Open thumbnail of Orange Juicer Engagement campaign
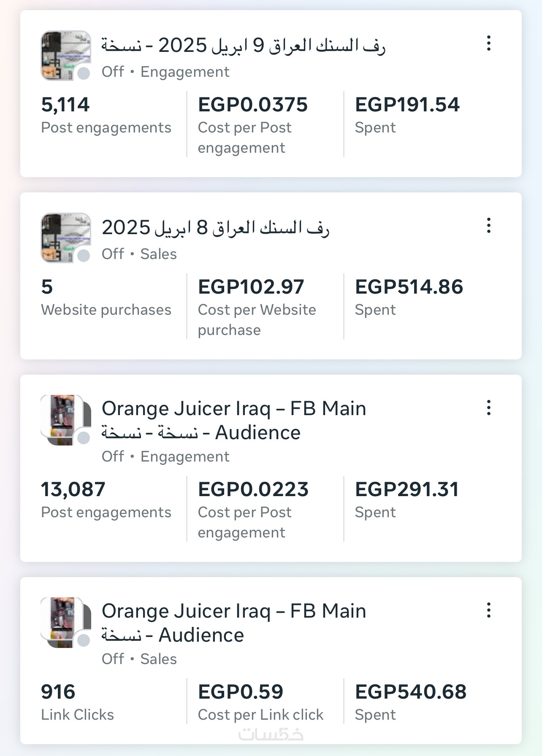This screenshot has width=542, height=756. pos(62,418)
